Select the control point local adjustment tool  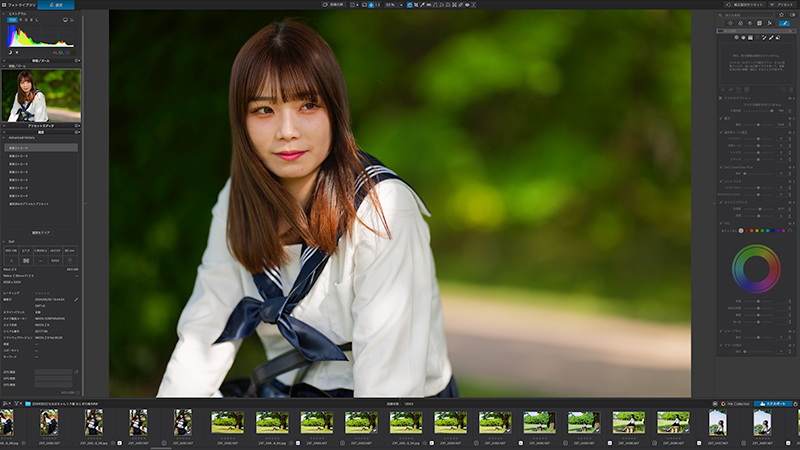[x=736, y=37]
